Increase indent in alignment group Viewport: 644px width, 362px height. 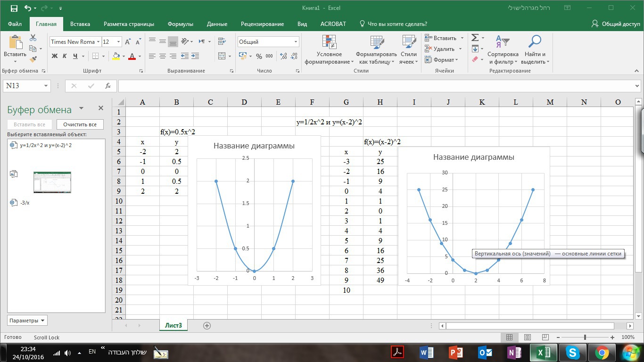pos(195,56)
